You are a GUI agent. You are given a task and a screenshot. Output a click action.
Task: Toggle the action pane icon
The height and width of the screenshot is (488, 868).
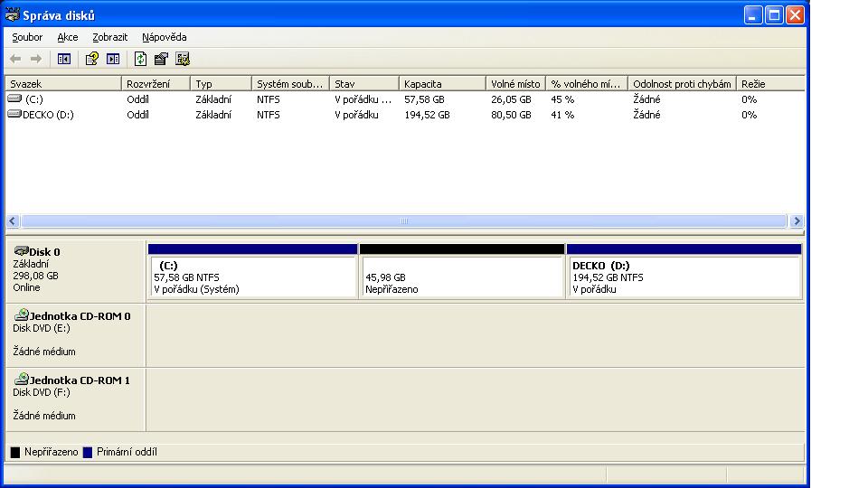coord(113,59)
